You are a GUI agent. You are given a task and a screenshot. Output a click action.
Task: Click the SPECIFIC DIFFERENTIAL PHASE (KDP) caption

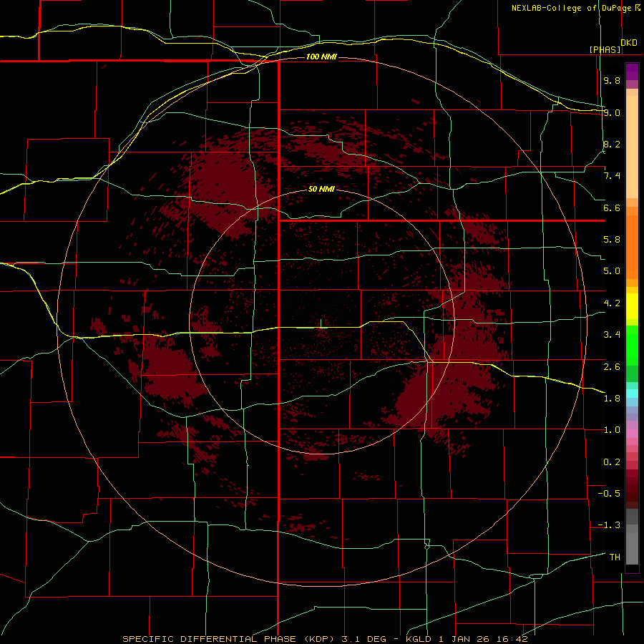pyautogui.click(x=230, y=639)
